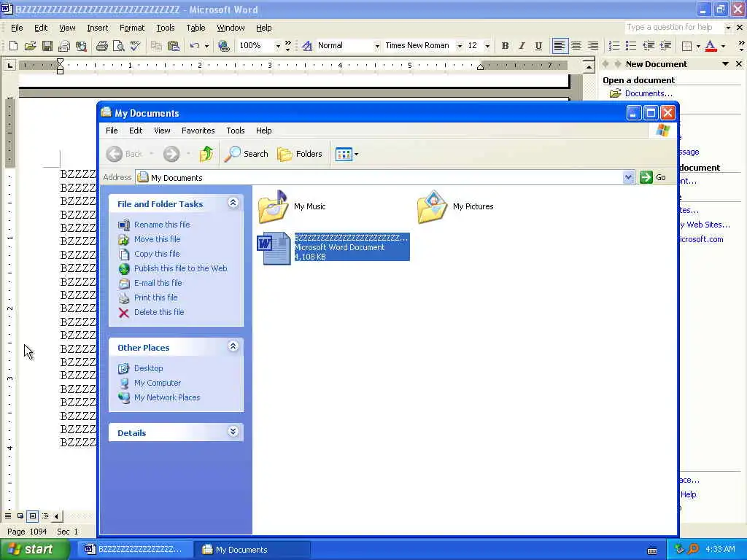
Task: Toggle the Folders pane in My Documents
Action: point(300,154)
